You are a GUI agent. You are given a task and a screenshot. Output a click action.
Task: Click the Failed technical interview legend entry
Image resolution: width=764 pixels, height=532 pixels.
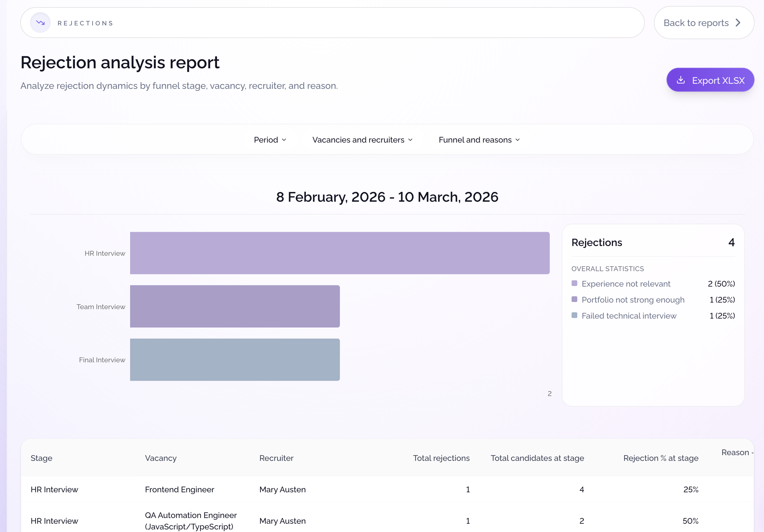coord(629,315)
